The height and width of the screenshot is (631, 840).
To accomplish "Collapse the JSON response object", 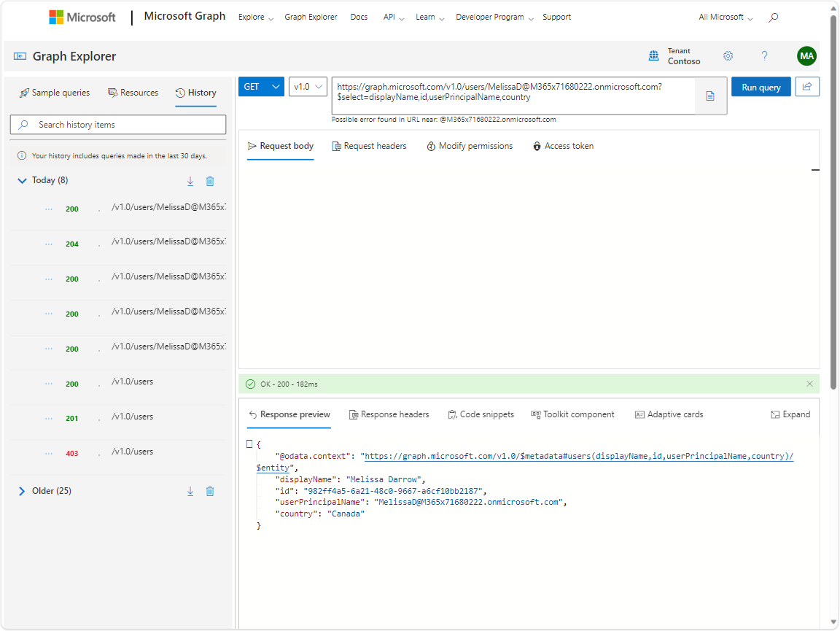I will pos(249,444).
